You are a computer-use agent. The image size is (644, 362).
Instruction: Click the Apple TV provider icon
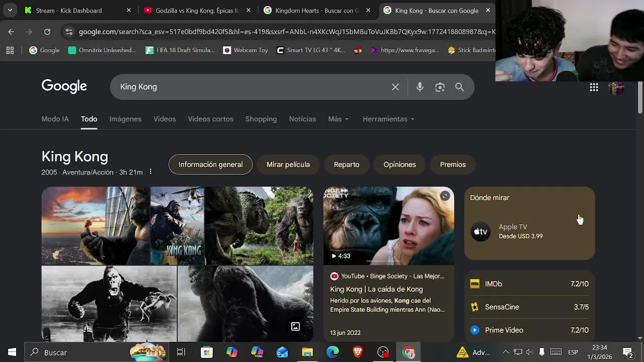point(480,232)
